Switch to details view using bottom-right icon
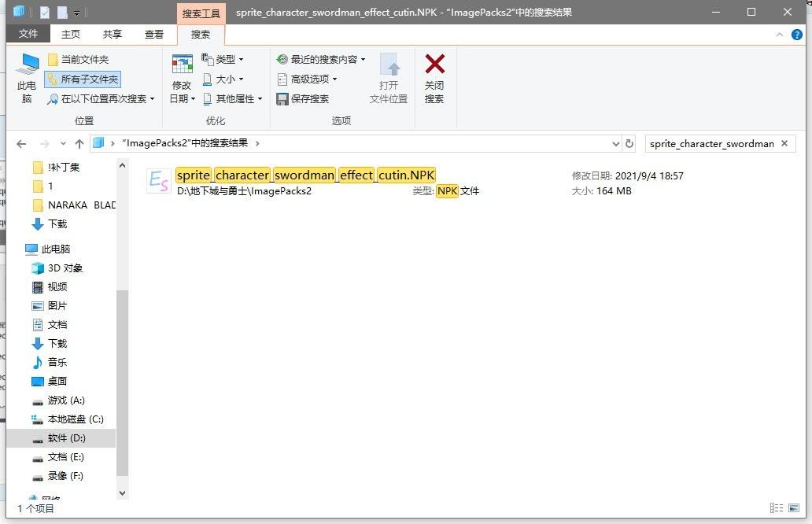The height and width of the screenshot is (524, 812). [x=777, y=508]
